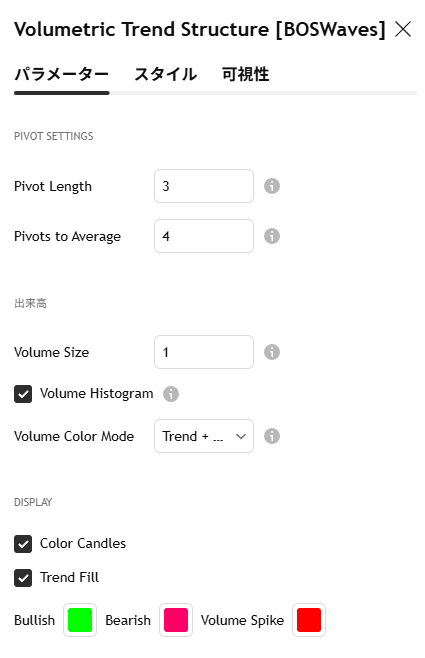Open the Volume Spike red color swatch

pyautogui.click(x=309, y=620)
